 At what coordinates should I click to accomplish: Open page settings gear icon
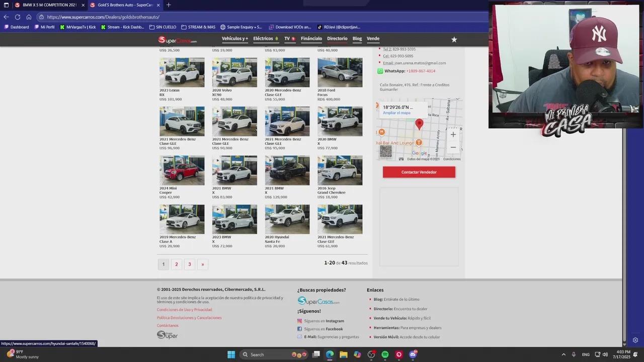[x=635, y=340]
